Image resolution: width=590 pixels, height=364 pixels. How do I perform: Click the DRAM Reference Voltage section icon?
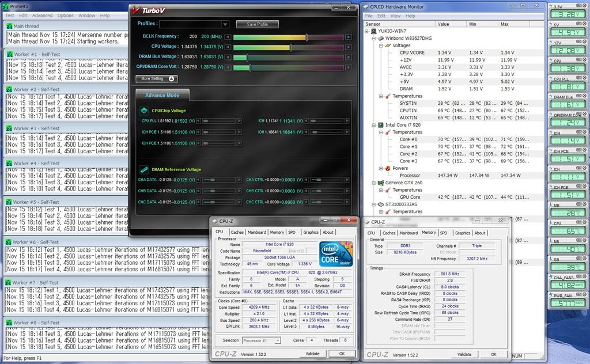[144, 169]
